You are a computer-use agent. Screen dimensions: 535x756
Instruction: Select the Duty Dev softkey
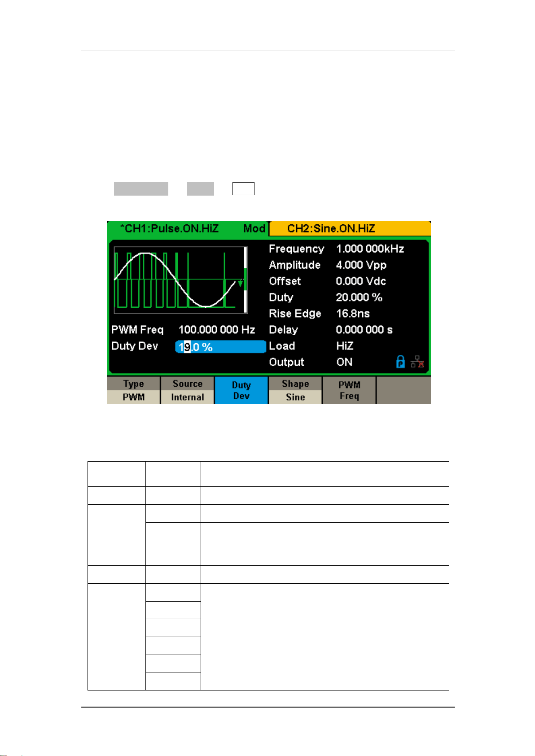(x=241, y=390)
